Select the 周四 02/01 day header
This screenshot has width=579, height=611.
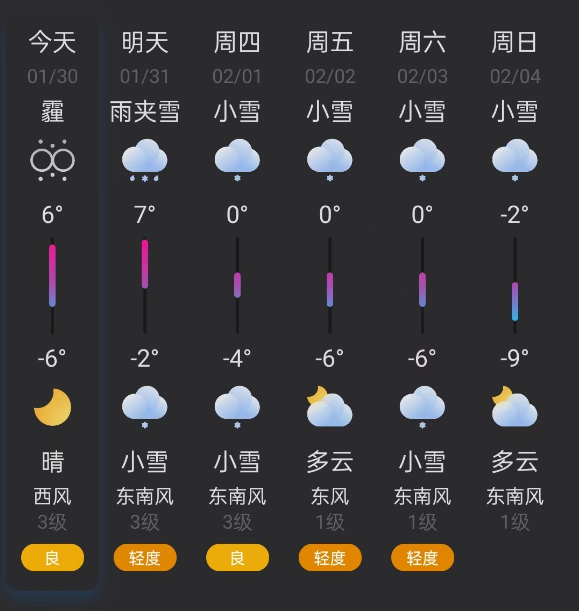tap(237, 58)
